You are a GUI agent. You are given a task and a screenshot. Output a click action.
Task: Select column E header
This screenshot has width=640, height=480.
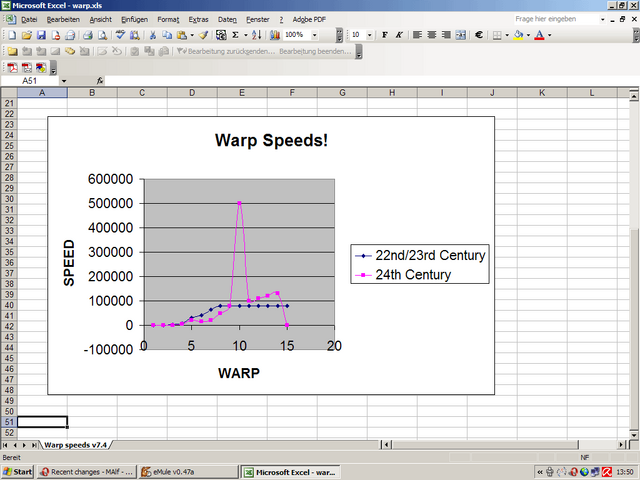(242, 93)
